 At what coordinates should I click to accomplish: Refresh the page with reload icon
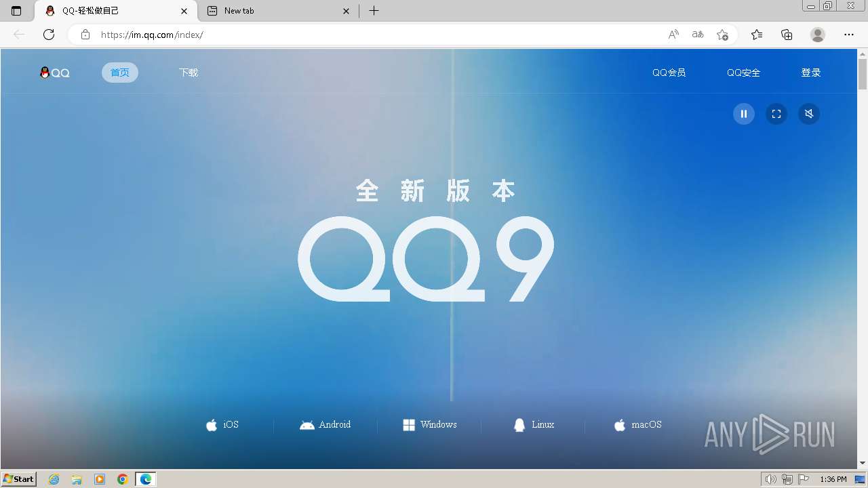click(x=49, y=35)
